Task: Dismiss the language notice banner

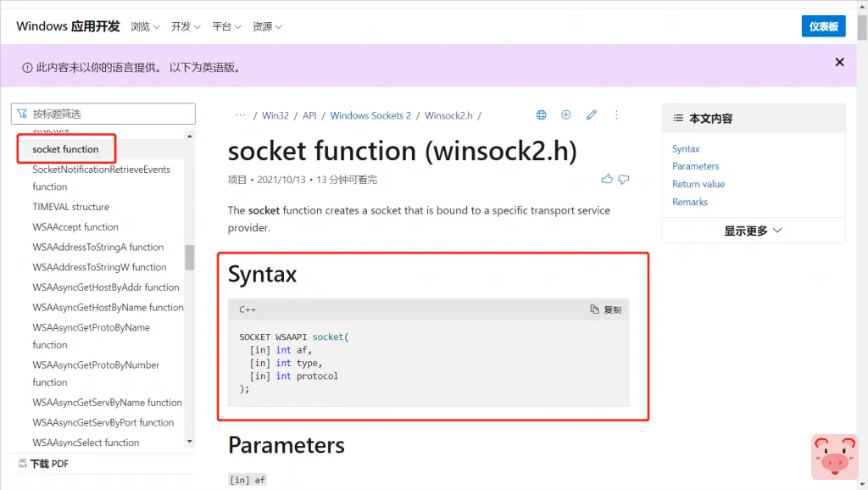Action: (x=839, y=62)
